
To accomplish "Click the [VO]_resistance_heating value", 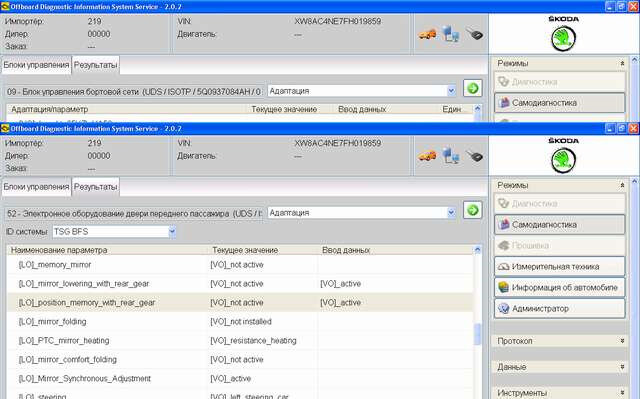I will (x=253, y=341).
